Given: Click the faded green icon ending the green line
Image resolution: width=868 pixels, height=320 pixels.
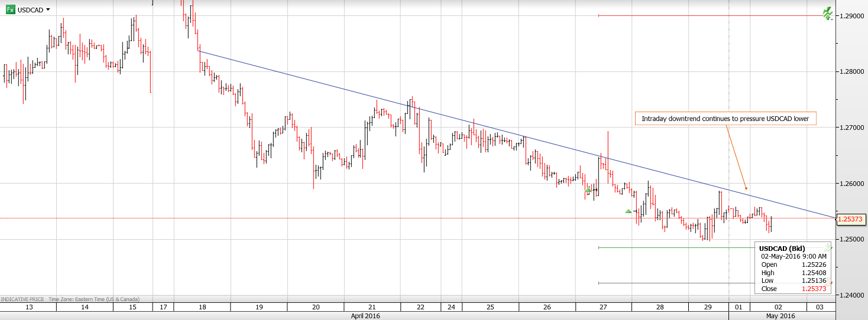Looking at the screenshot, I should point(829,247).
